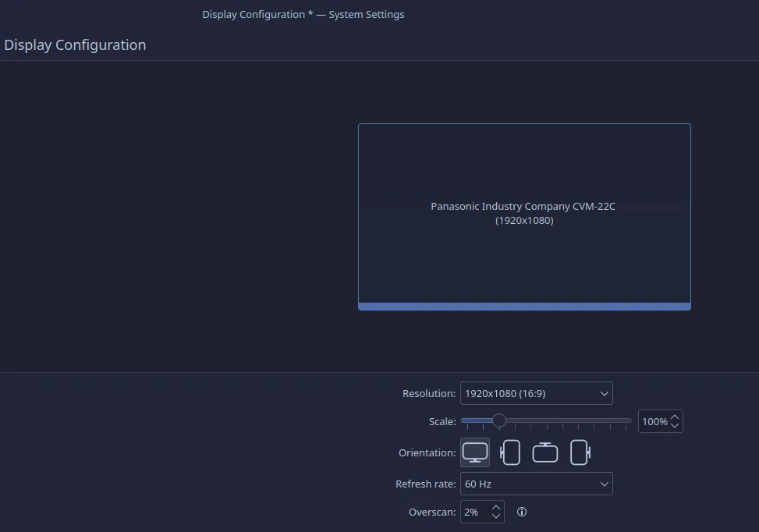Click the Refresh rate dropdown chevron
The image size is (759, 532).
604,484
